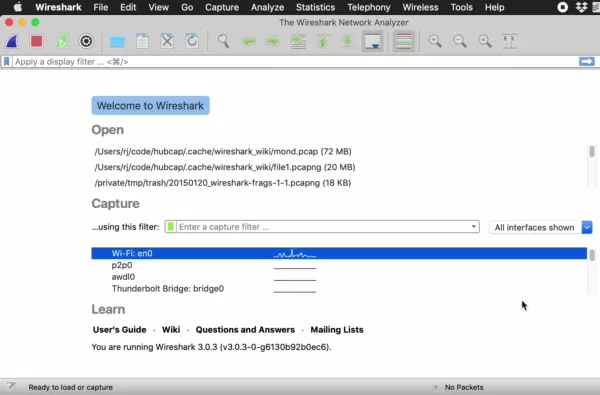Open the Analyze menu
The height and width of the screenshot is (395, 600).
267,7
